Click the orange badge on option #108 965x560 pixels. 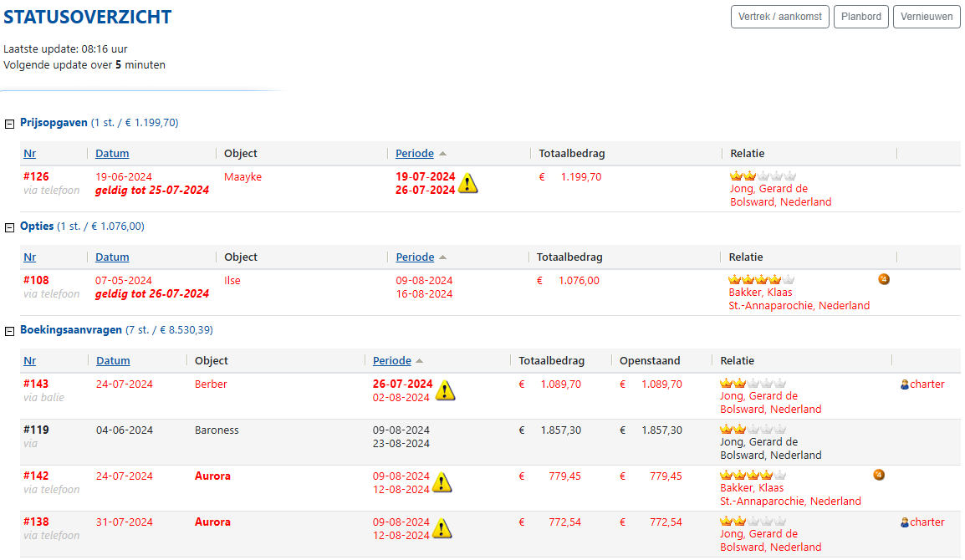pyautogui.click(x=884, y=279)
